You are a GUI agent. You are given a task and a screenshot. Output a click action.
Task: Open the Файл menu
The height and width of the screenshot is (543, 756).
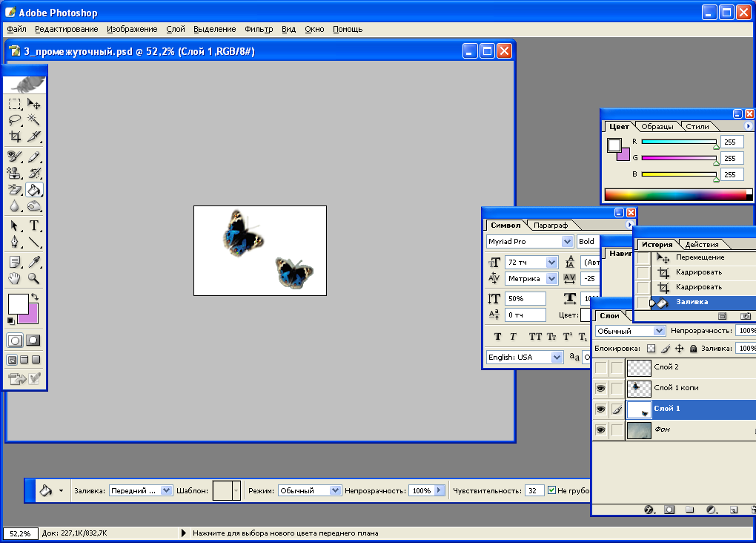(16, 29)
